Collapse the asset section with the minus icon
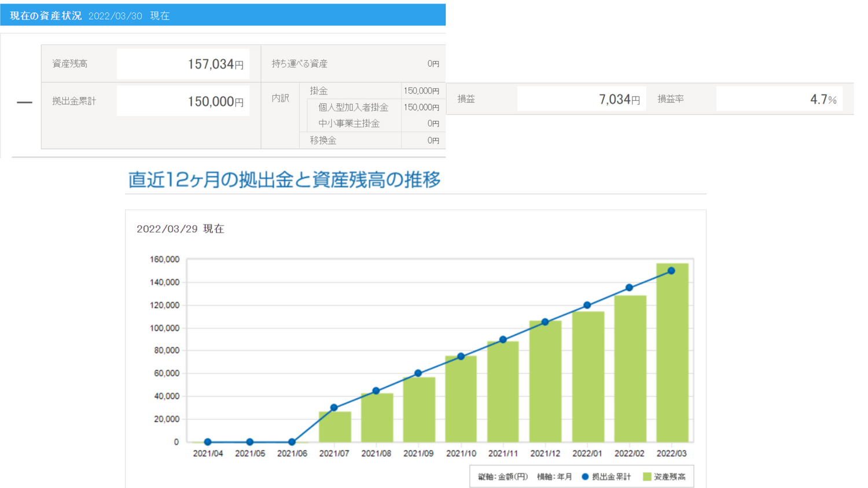This screenshot has height=488, width=868. tap(24, 102)
